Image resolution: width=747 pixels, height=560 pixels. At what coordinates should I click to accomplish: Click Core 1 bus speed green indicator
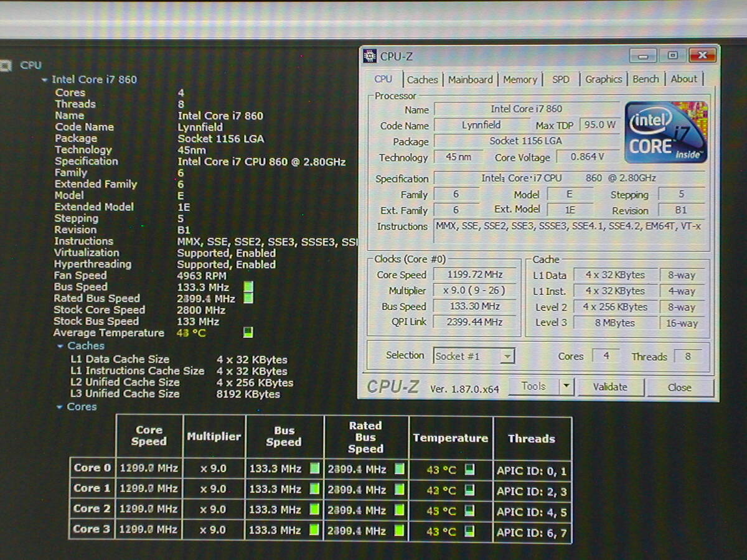pos(315,489)
